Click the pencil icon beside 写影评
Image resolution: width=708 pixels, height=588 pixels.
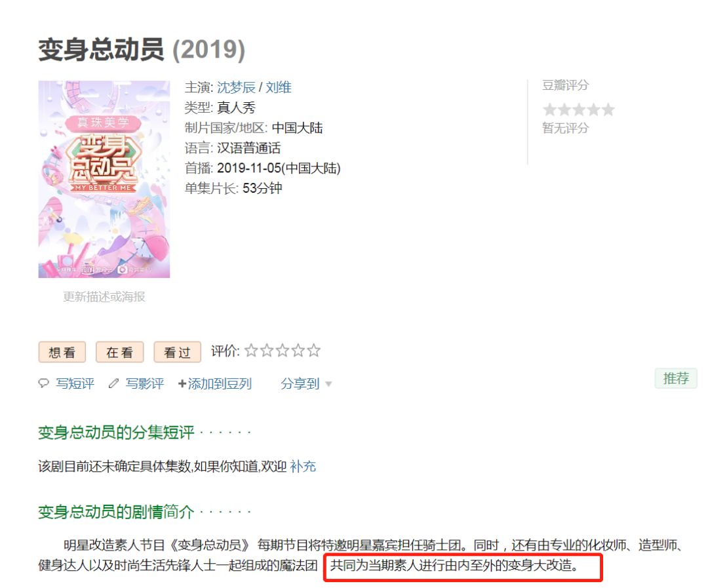coord(114,384)
